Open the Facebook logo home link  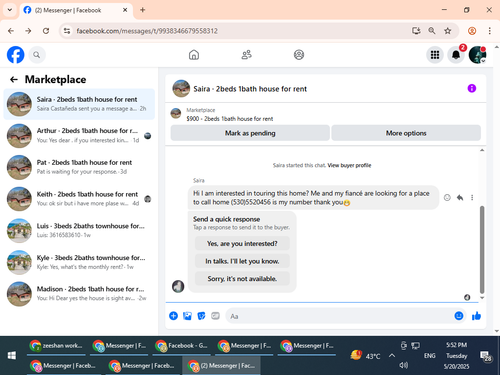click(x=16, y=55)
